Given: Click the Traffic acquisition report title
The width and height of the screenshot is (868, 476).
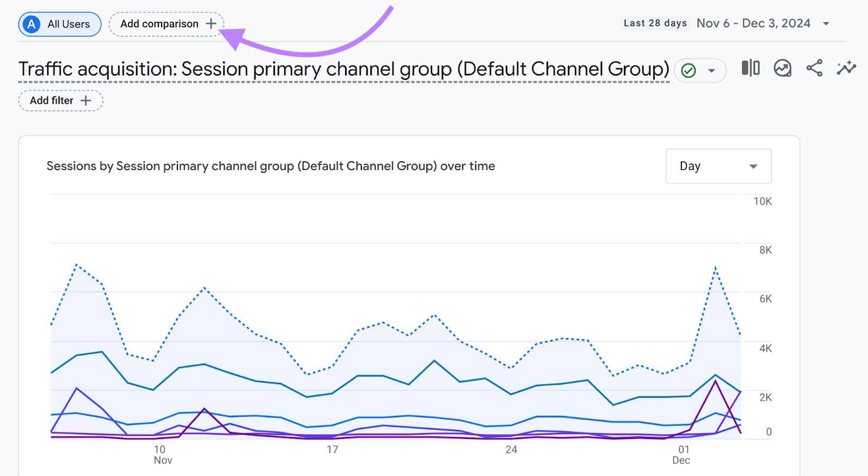Looking at the screenshot, I should coord(343,69).
